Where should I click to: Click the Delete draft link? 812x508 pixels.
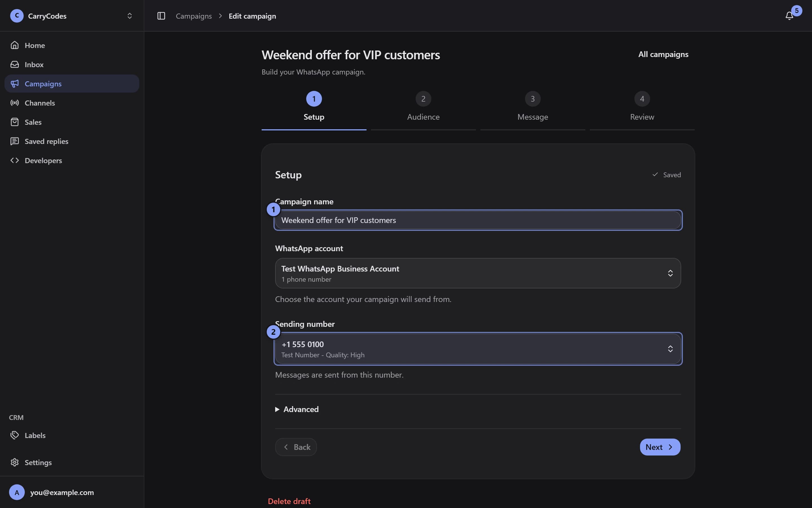click(x=289, y=501)
